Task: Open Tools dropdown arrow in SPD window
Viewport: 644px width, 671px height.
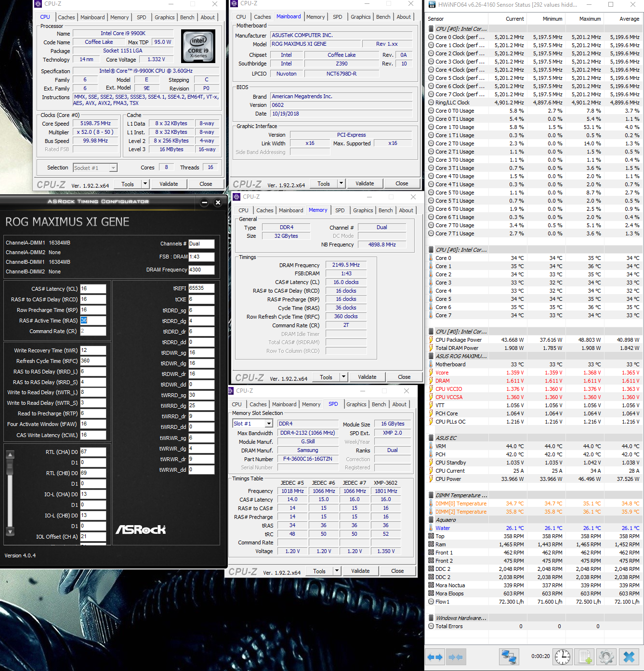Action: coord(337,571)
